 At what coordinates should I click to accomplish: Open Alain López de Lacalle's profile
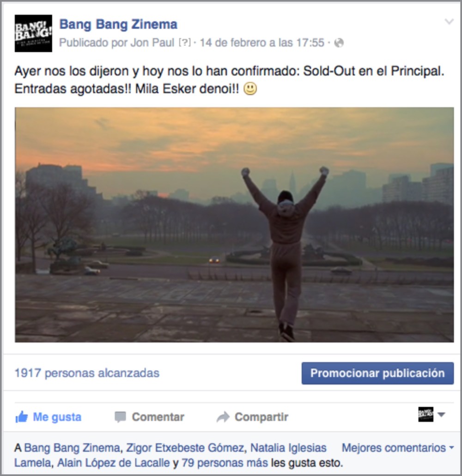tap(113, 463)
